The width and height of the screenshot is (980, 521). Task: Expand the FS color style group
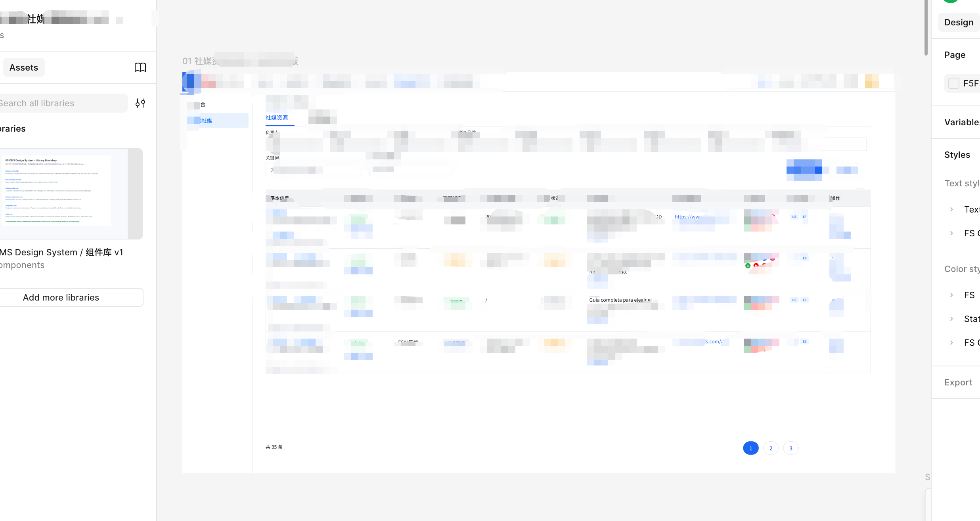pos(951,295)
